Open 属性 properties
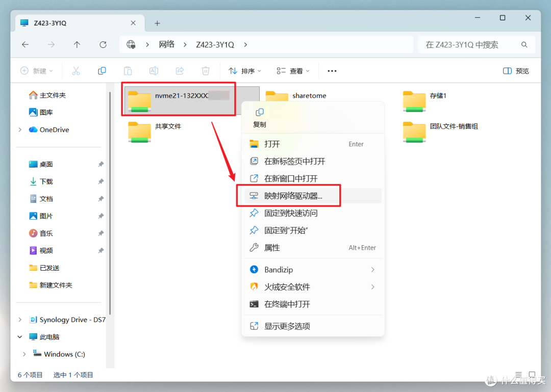Image resolution: width=551 pixels, height=392 pixels. 313,248
